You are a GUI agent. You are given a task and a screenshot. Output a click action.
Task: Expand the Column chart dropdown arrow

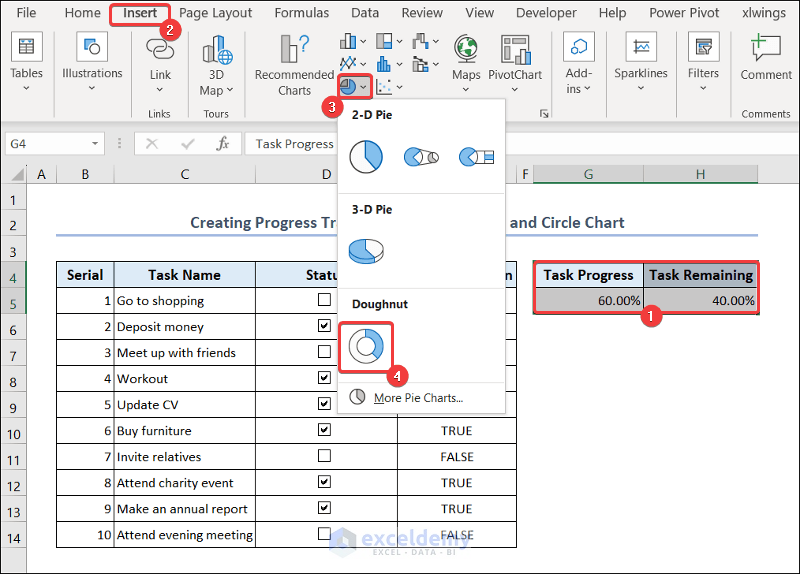(363, 41)
